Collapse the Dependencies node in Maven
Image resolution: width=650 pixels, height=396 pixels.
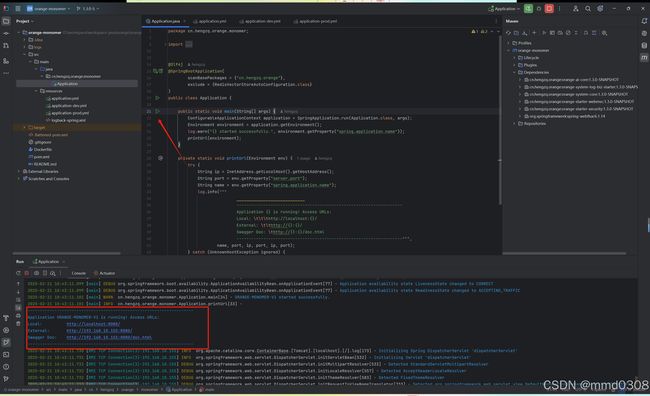point(515,72)
